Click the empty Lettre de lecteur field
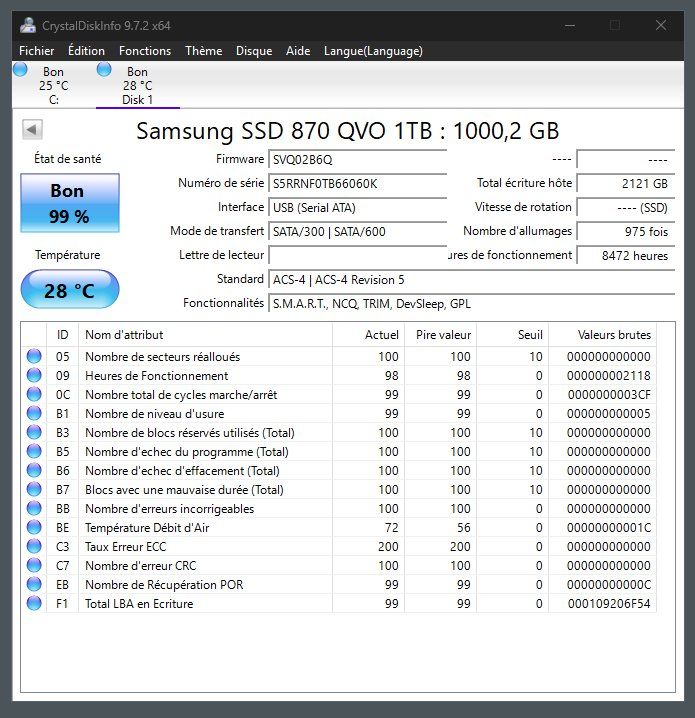The width and height of the screenshot is (695, 718). [x=357, y=256]
